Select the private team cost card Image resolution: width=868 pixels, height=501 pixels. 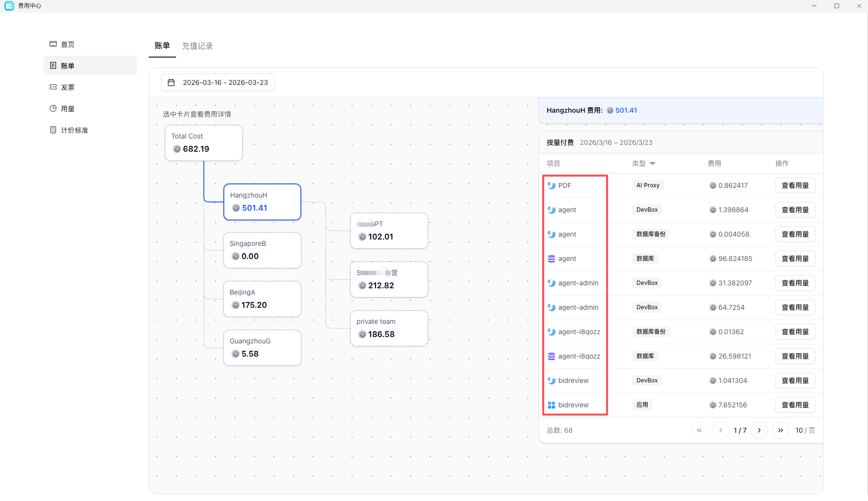click(389, 328)
